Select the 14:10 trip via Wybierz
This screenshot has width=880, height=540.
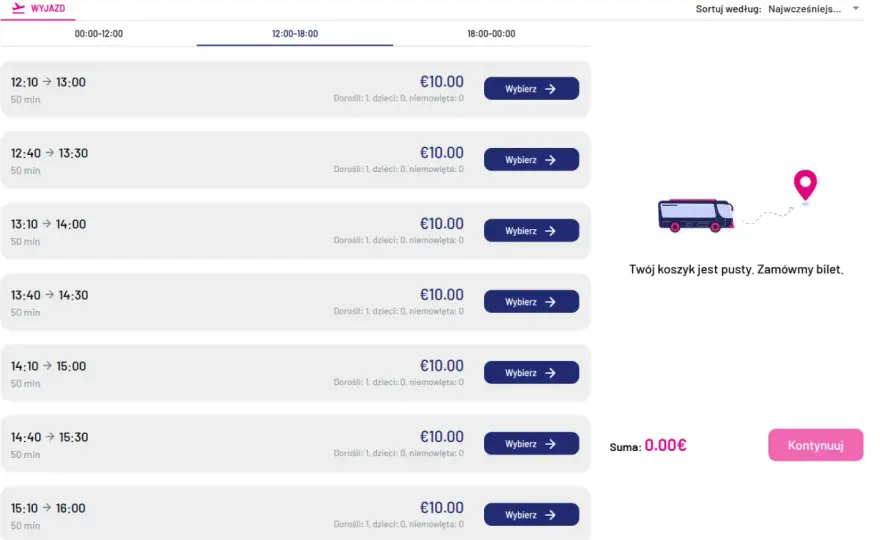tap(531, 373)
